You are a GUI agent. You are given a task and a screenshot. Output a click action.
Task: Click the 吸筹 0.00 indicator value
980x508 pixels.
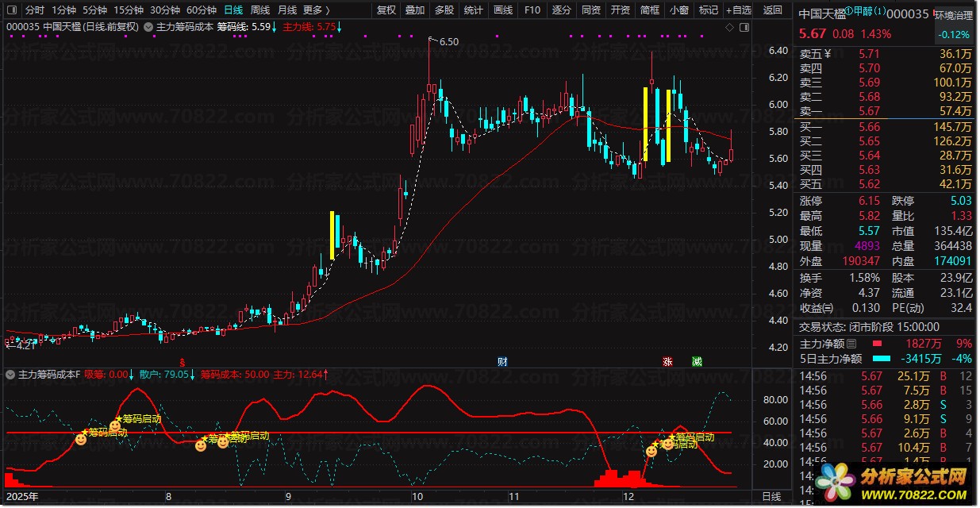click(x=106, y=374)
